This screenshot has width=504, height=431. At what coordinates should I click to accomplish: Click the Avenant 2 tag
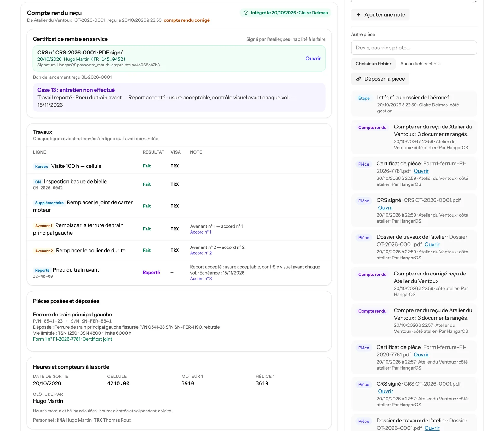click(x=44, y=251)
